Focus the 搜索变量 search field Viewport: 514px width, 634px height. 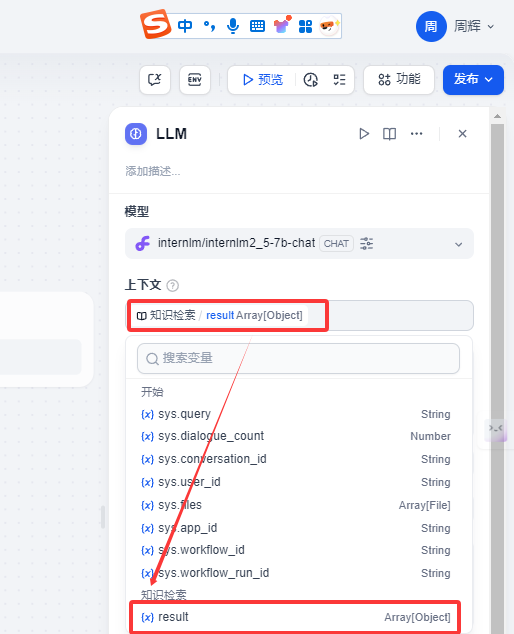click(x=298, y=358)
